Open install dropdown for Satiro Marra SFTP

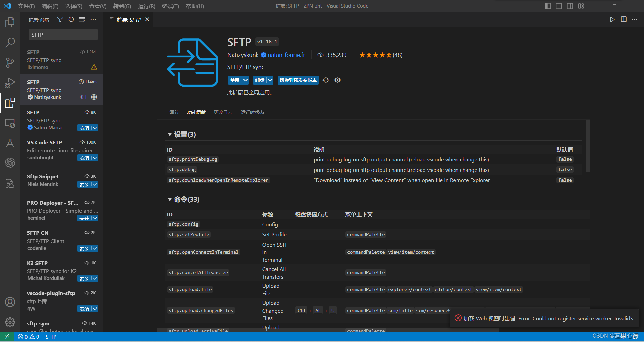[95, 128]
